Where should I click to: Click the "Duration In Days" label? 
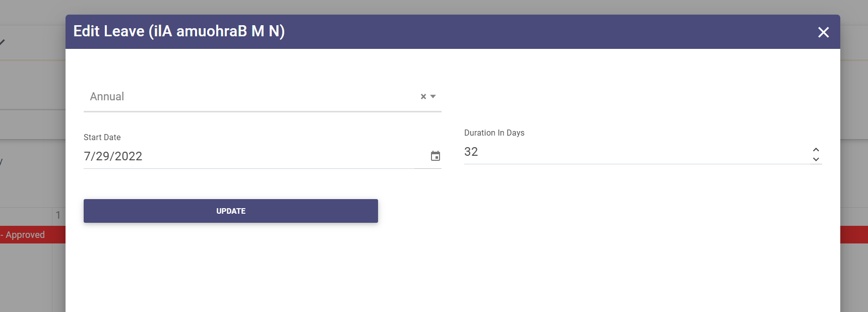(x=494, y=133)
